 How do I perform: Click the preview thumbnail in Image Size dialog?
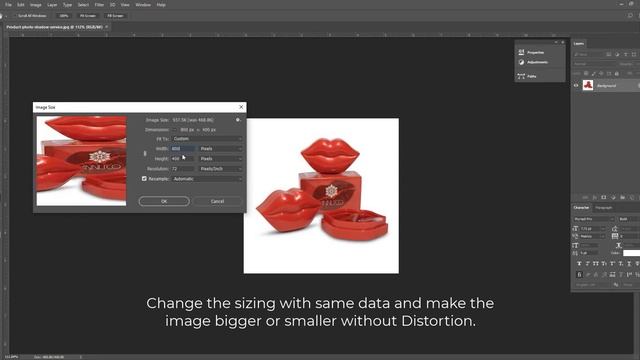tap(81, 161)
